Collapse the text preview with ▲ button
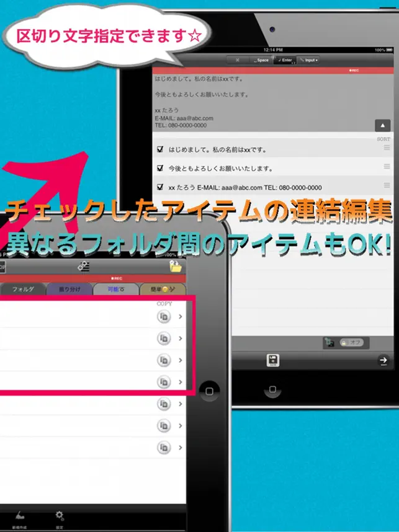 [x=383, y=125]
